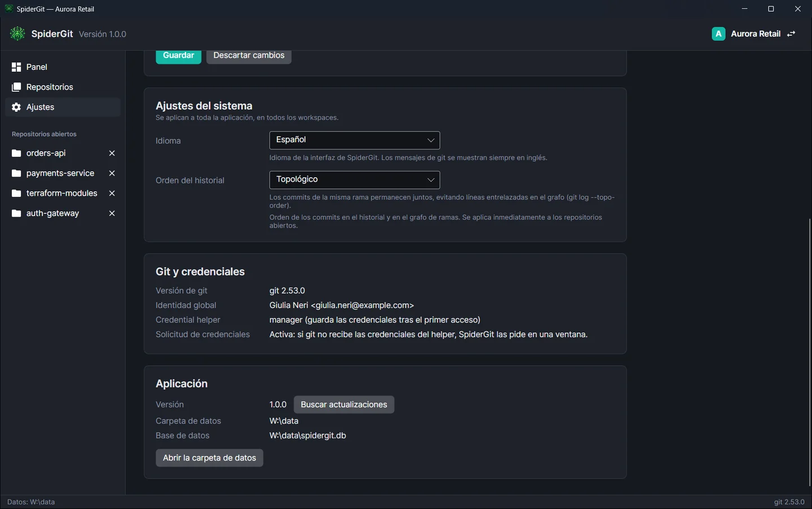Click the Giulia Neri identity text
This screenshot has height=509, width=812.
(342, 305)
